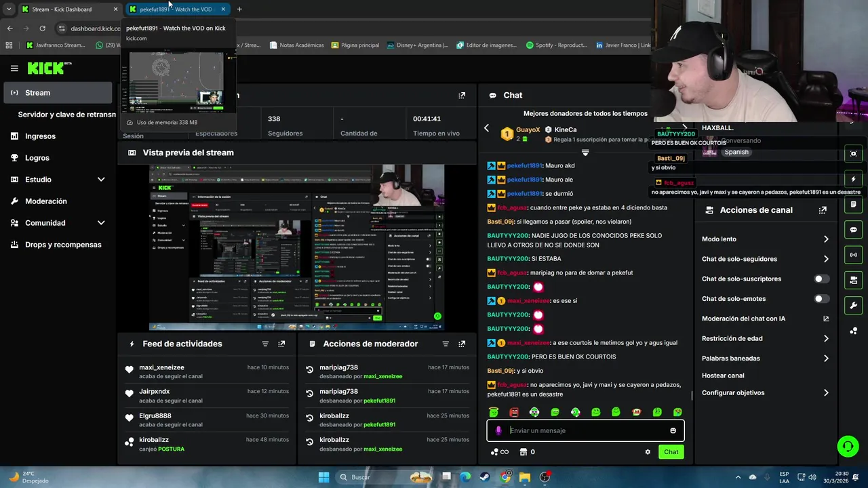Open Palabras baneadas options arrow
Screen dimensions: 868x488
(826, 359)
